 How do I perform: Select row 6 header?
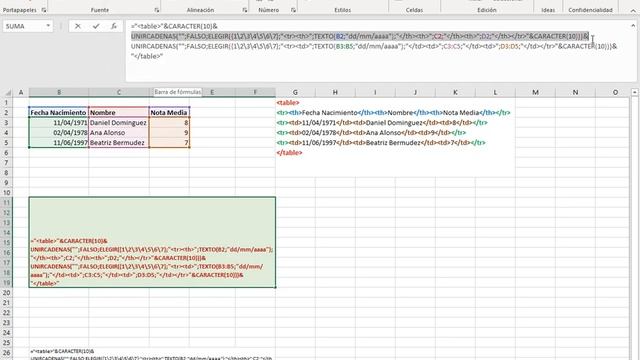[x=7, y=153]
